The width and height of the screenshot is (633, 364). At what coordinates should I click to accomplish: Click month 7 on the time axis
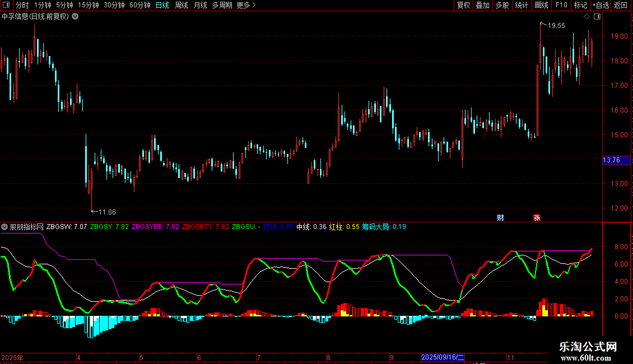(259, 358)
